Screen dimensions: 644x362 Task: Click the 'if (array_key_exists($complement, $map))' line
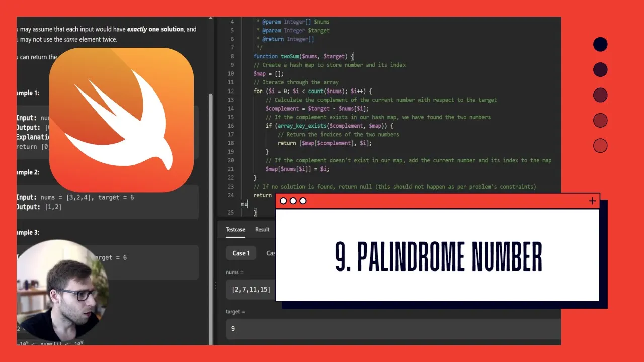(330, 126)
